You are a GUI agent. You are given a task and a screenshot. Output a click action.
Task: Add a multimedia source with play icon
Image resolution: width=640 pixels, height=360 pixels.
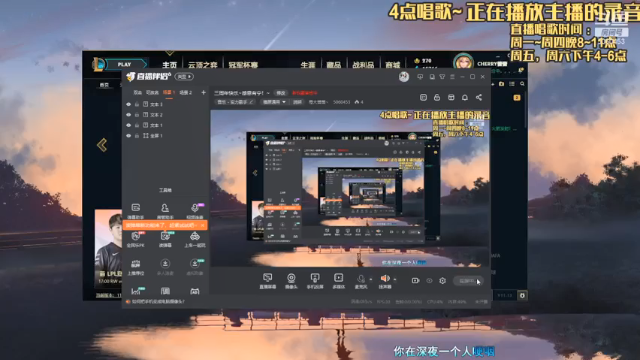tap(338, 281)
